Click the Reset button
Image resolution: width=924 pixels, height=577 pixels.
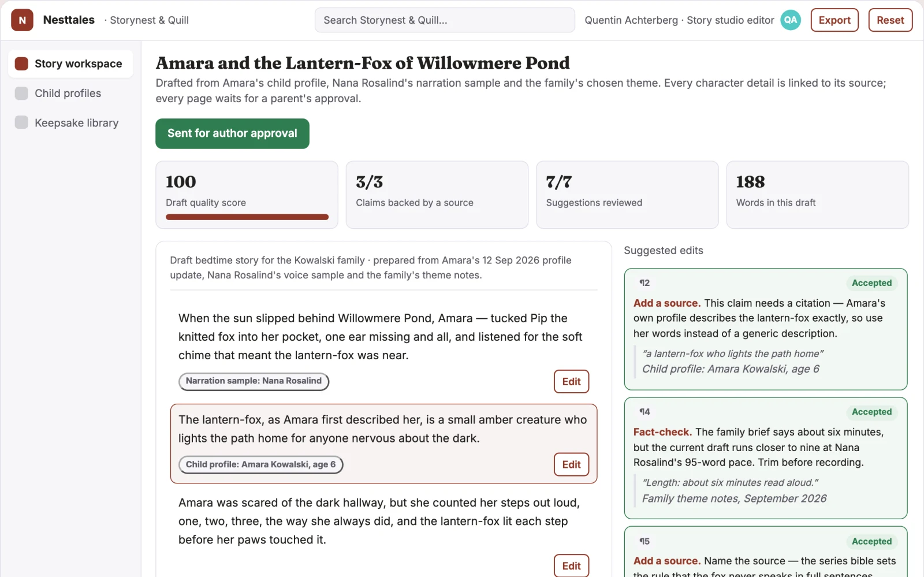(890, 20)
